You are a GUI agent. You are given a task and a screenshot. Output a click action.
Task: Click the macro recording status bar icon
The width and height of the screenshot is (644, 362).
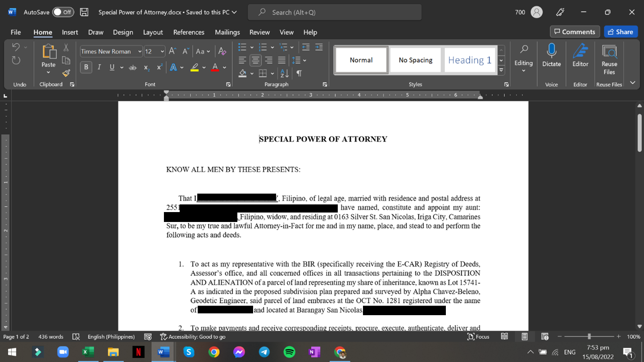(x=148, y=337)
